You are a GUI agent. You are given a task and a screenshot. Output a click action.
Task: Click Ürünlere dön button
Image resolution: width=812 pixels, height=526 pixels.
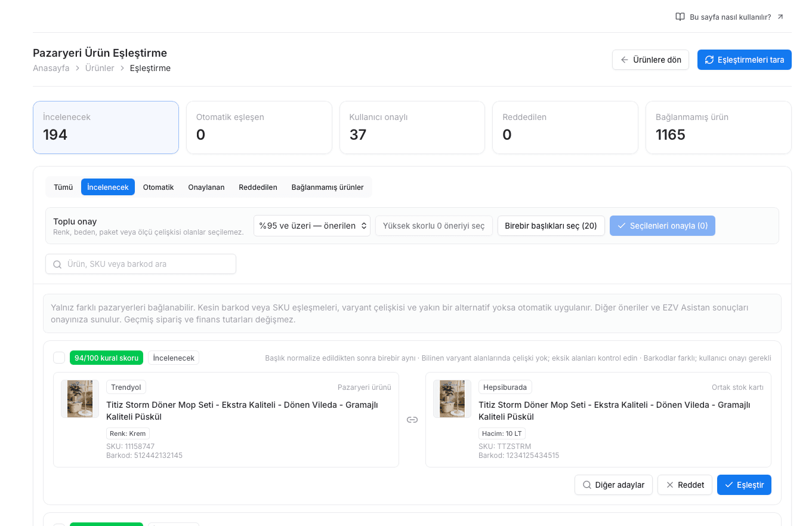coord(650,60)
